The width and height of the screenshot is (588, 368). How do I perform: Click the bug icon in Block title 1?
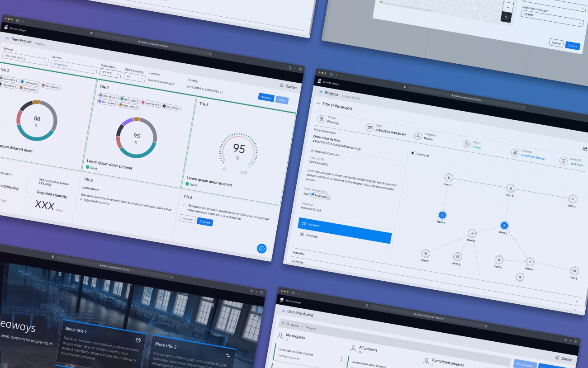(138, 340)
